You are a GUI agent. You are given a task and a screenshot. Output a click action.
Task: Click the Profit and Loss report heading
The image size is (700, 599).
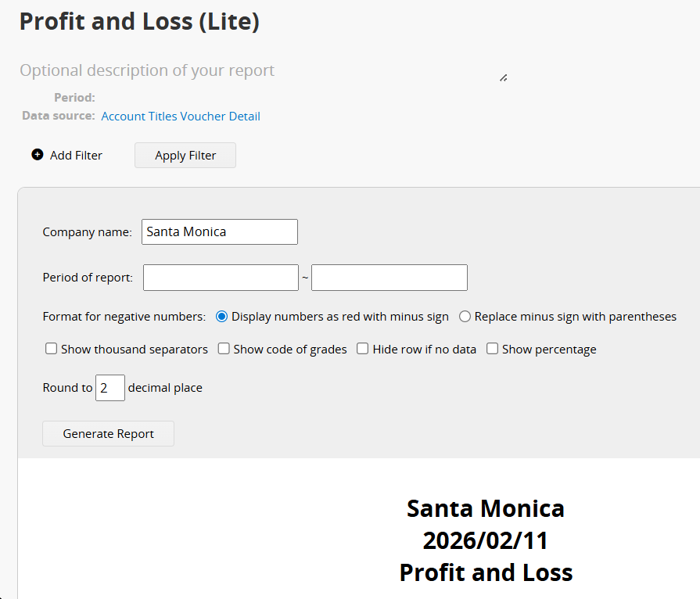486,572
